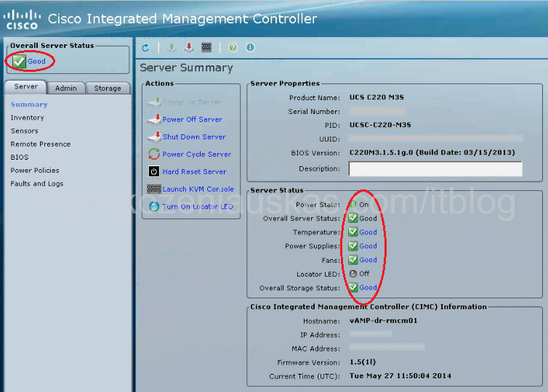This screenshot has width=548, height=392.
Task: Click the Good link under Overall Server Status panel
Action: pyautogui.click(x=36, y=62)
